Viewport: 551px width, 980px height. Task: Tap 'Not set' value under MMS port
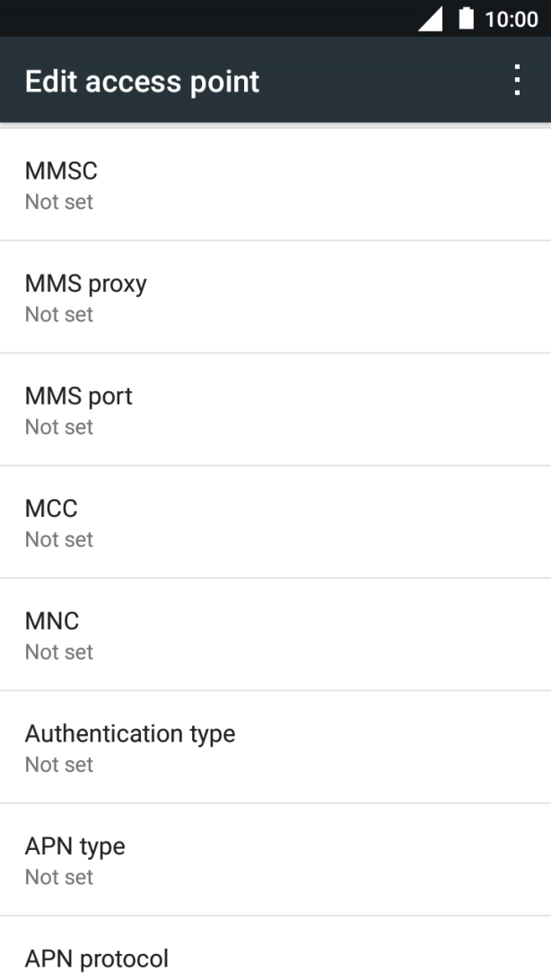coord(59,427)
